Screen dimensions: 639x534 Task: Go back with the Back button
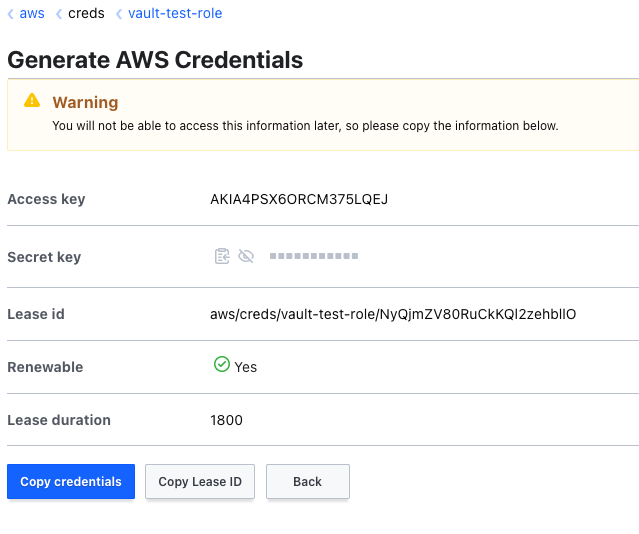click(x=307, y=481)
